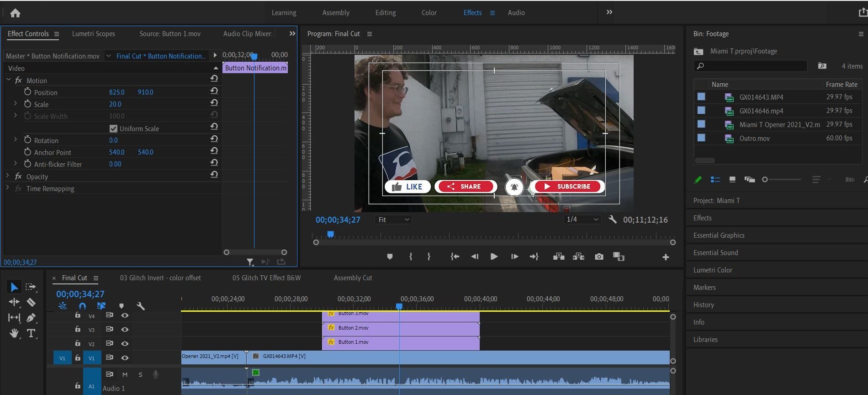Image resolution: width=868 pixels, height=395 pixels.
Task: Reset Scale parameter
Action: pyautogui.click(x=214, y=103)
